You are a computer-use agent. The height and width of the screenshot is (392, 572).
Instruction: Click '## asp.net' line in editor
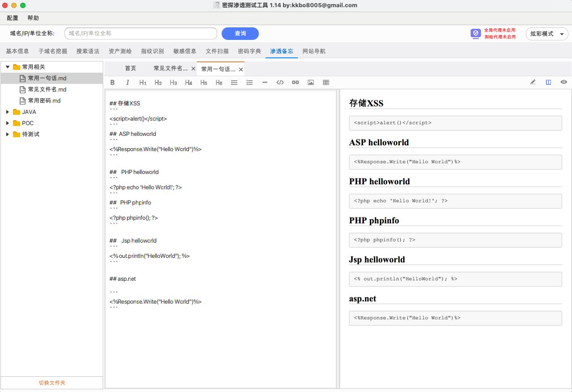(x=122, y=279)
